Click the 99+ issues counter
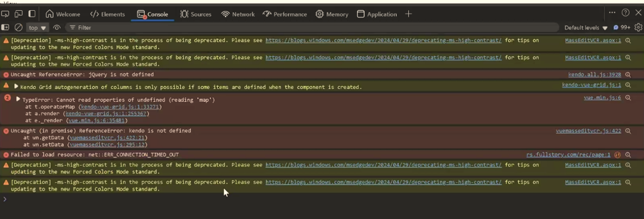The height and width of the screenshot is (219, 644). pyautogui.click(x=622, y=27)
